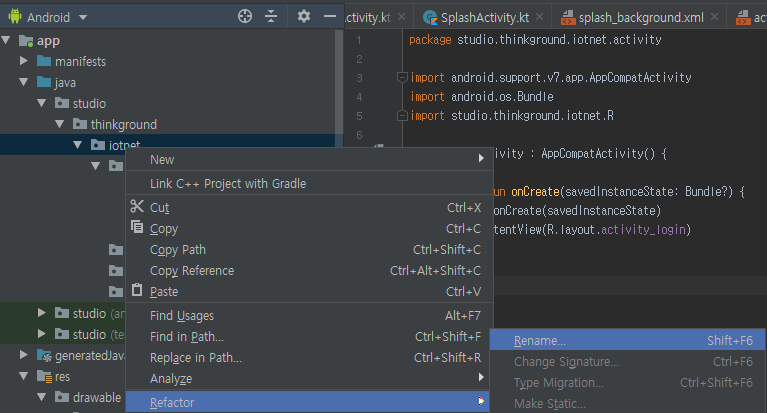Click the iotnet package folder icon
This screenshot has width=767, height=413.
pyautogui.click(x=98, y=145)
